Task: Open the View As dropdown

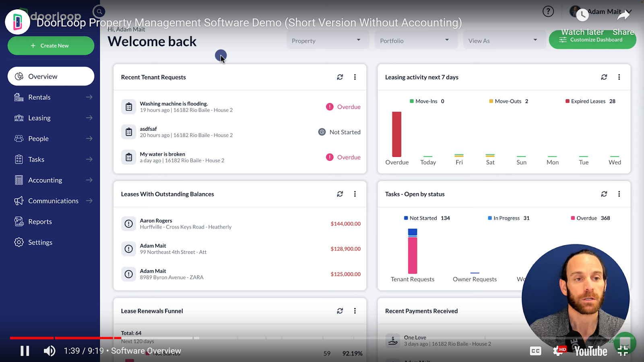Action: pyautogui.click(x=504, y=41)
